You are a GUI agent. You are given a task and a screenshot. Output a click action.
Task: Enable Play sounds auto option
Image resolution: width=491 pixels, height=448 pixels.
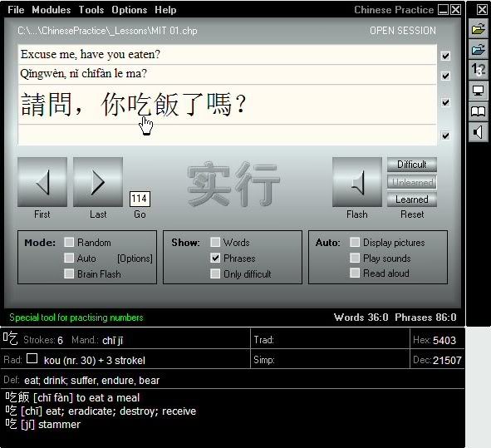pos(355,258)
